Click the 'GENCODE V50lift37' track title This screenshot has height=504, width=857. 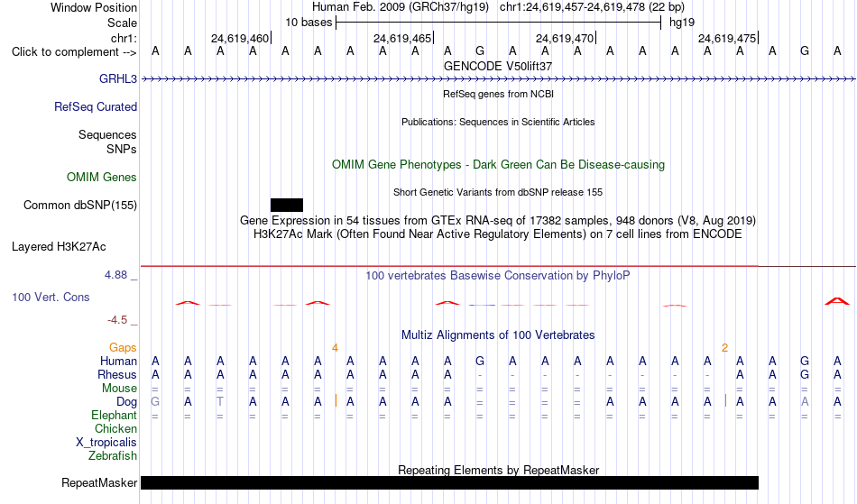(x=498, y=66)
